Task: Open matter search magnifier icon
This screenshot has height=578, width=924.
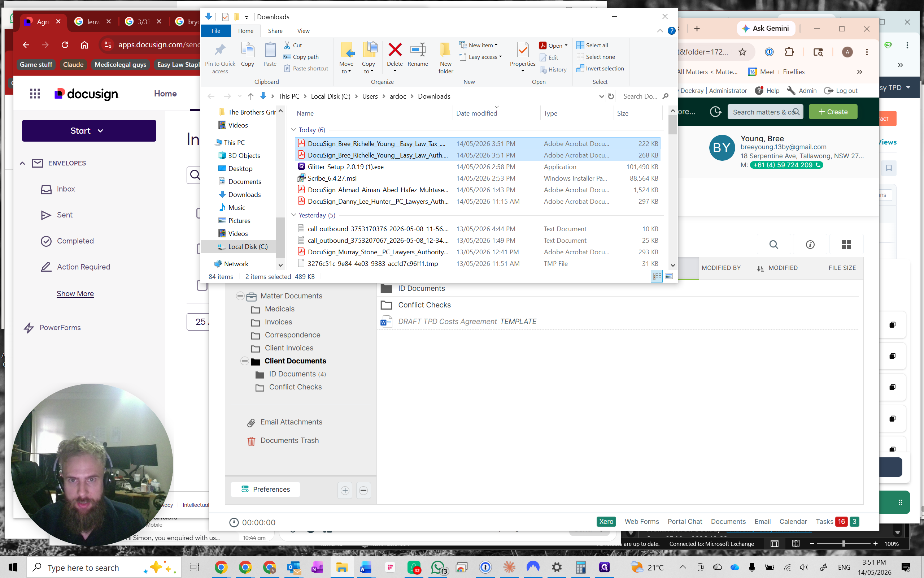Action: 773,244
